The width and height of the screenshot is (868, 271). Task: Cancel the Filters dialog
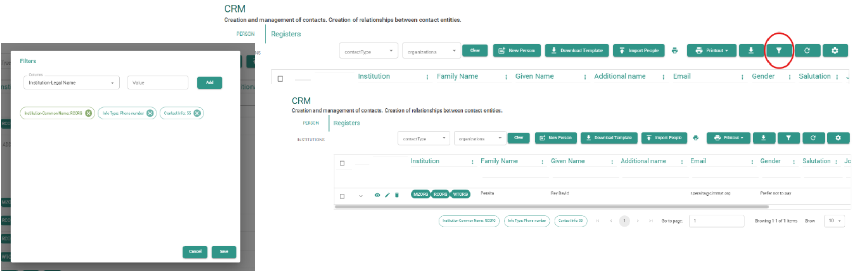point(195,252)
